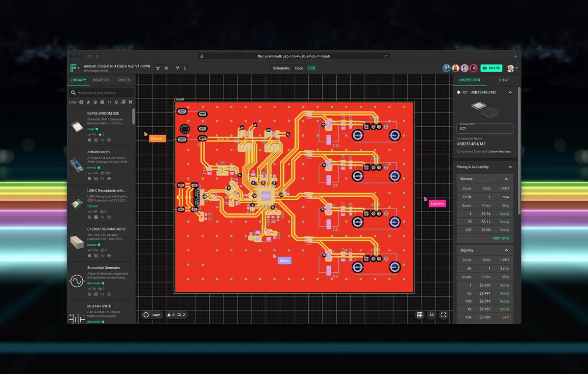The image size is (588, 374).
Task: Click Digi-Key $0.890 price cell
Action: (486, 317)
